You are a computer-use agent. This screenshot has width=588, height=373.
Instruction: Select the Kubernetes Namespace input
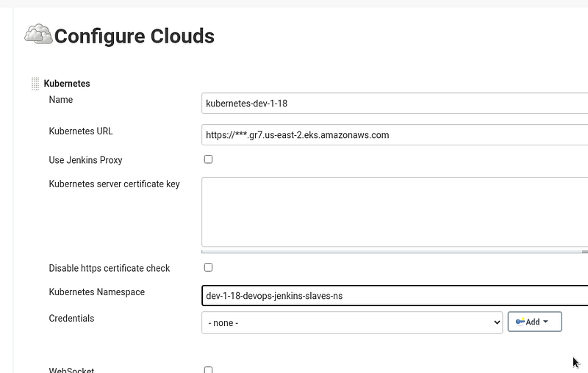pos(395,295)
